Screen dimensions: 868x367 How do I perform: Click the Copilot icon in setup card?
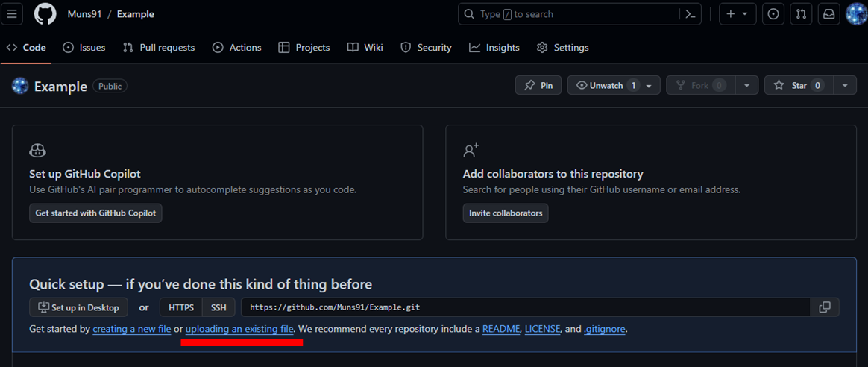pos(37,150)
